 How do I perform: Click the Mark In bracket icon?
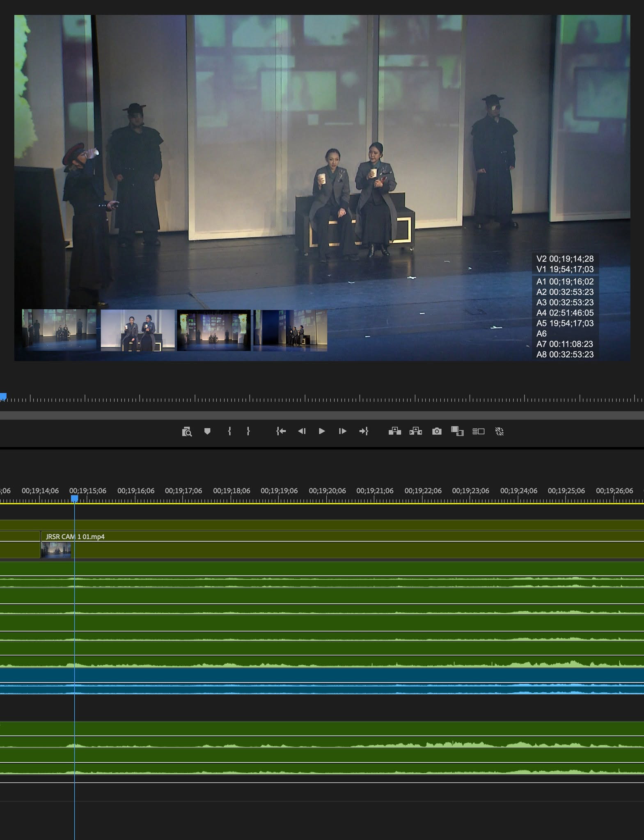229,431
